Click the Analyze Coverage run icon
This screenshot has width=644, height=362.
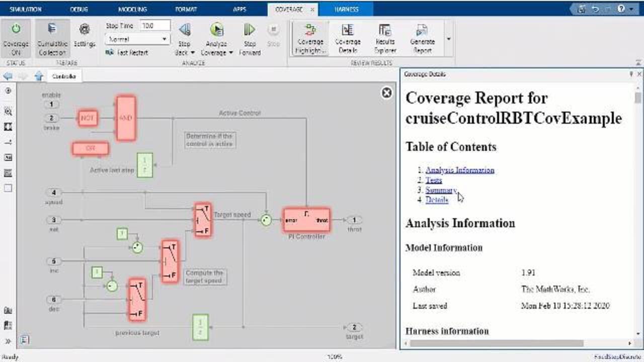coord(217,30)
